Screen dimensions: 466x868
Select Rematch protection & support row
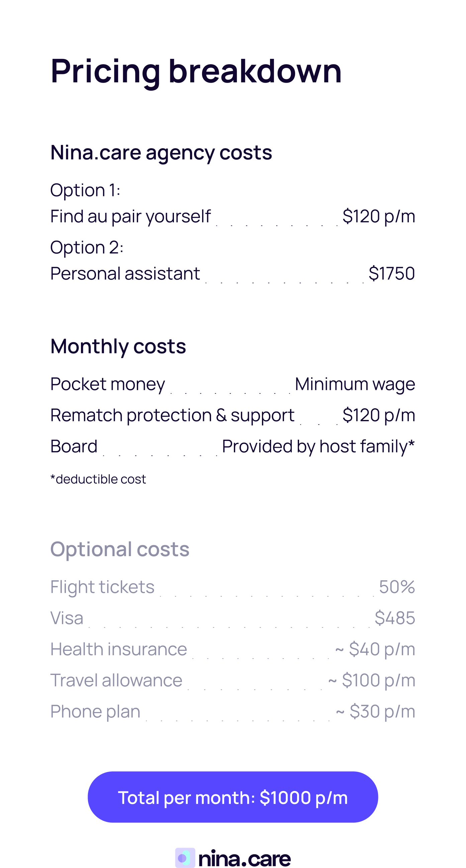pos(172,415)
